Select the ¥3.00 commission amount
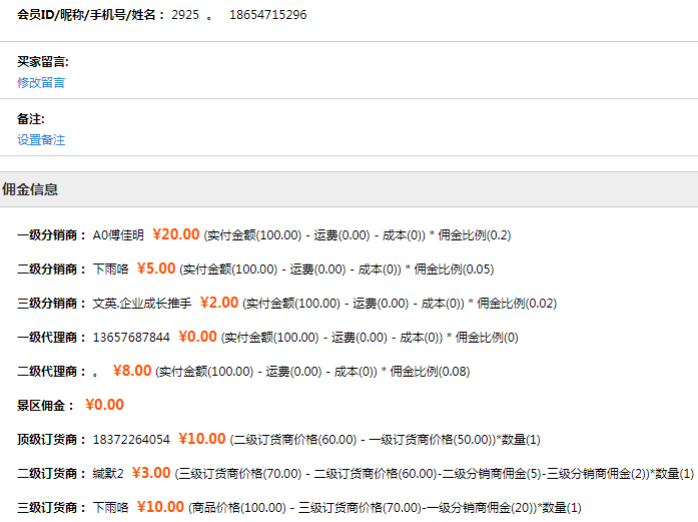Viewport: 698px width, 522px height. pyautogui.click(x=151, y=472)
